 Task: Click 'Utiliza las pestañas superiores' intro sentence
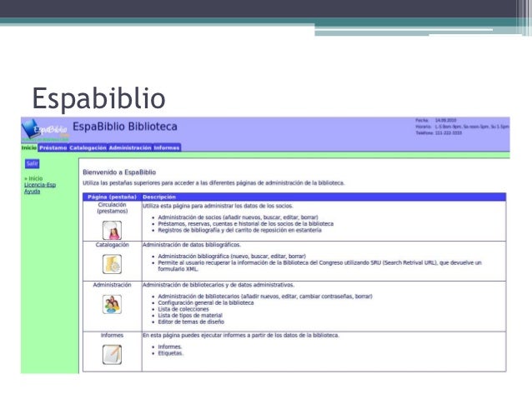(x=213, y=183)
